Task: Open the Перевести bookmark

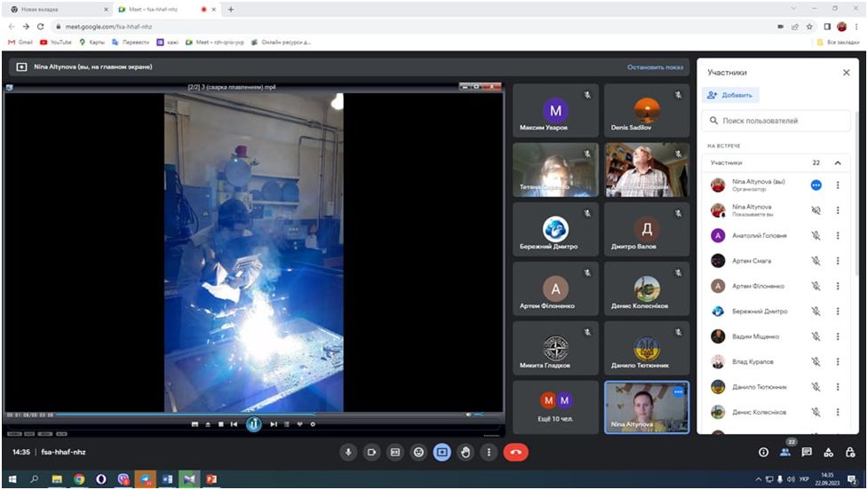Action: (131, 42)
